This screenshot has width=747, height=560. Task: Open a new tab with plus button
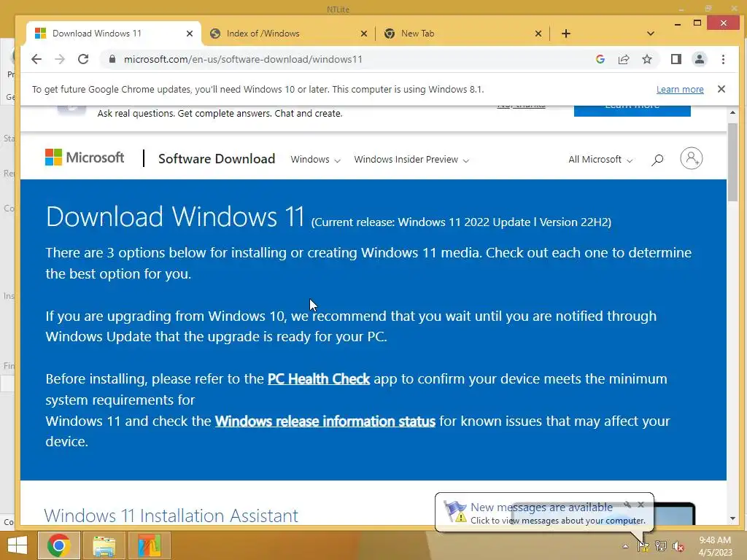click(x=565, y=34)
